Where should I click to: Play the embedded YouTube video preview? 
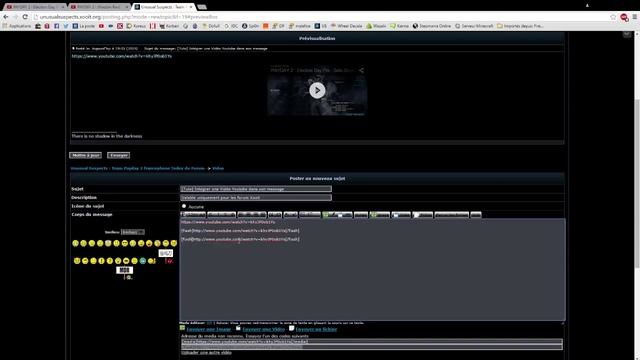[x=317, y=90]
